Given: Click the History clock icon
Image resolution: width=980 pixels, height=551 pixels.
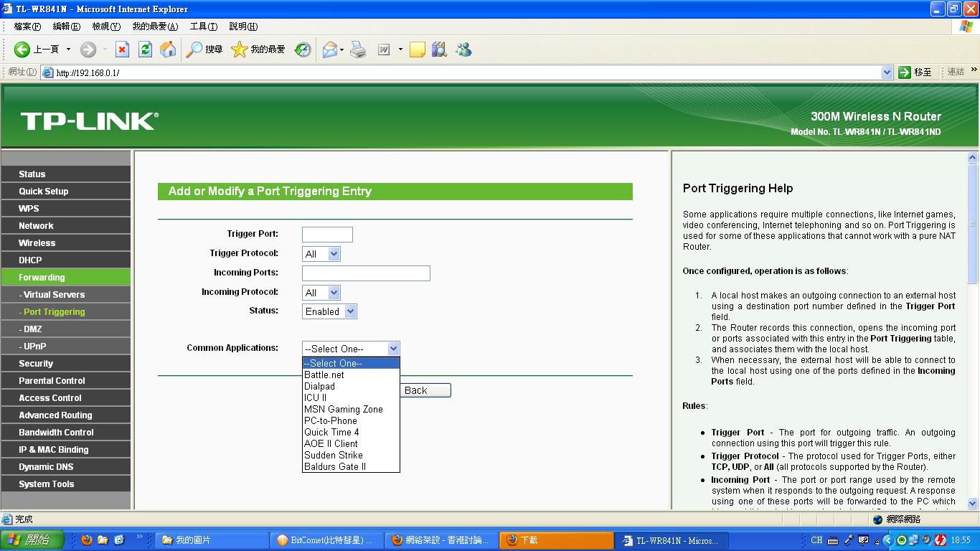Looking at the screenshot, I should (303, 50).
